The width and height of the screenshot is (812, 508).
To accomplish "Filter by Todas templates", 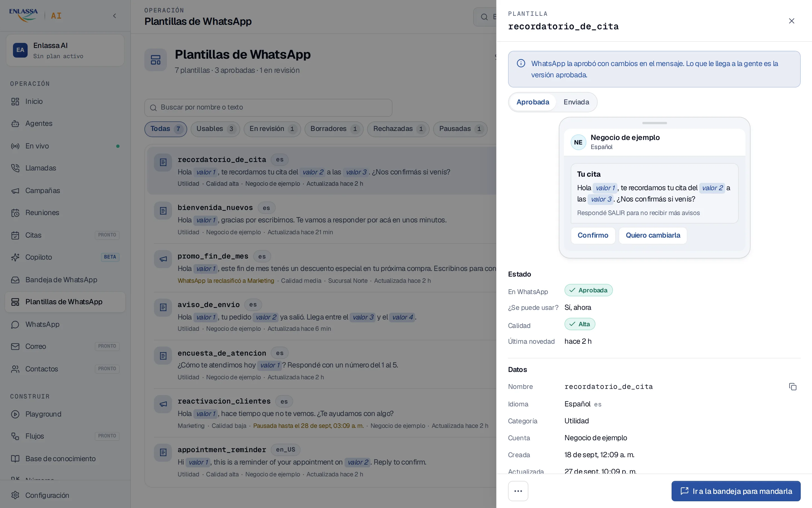I will click(166, 129).
